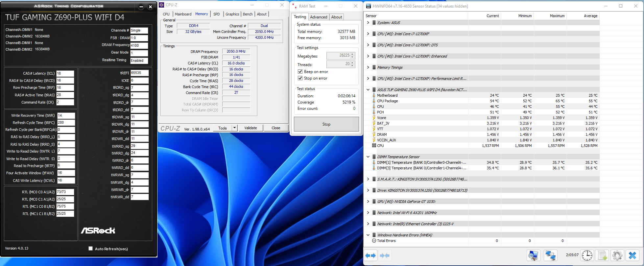Click the Stop button in RAM Test

point(326,124)
